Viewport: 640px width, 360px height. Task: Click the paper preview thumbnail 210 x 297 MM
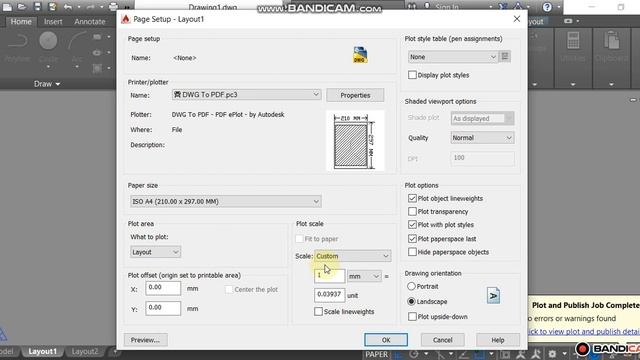(355, 141)
